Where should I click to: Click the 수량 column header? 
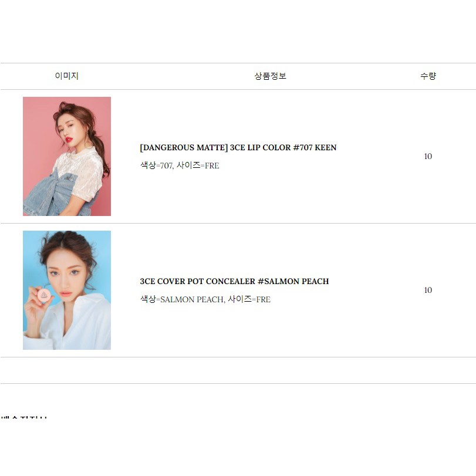coord(428,76)
